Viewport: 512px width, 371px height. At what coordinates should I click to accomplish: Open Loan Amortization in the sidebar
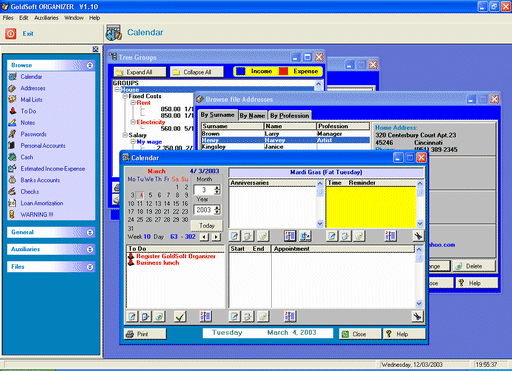pyautogui.click(x=42, y=203)
